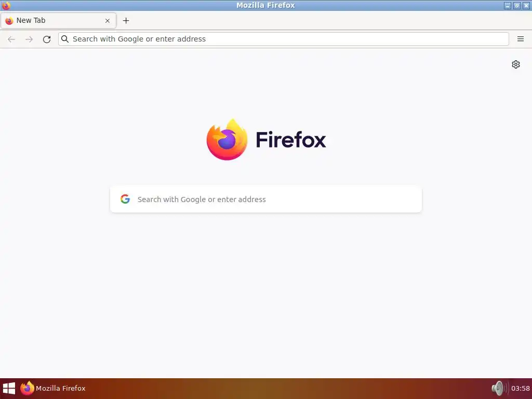Click the Google search box on page
This screenshot has width=532, height=399.
pyautogui.click(x=266, y=199)
